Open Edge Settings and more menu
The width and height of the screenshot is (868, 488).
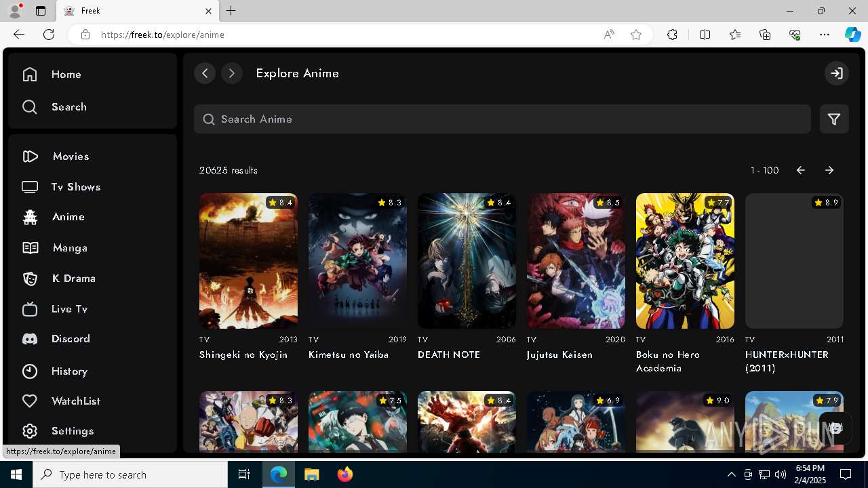[x=825, y=35]
